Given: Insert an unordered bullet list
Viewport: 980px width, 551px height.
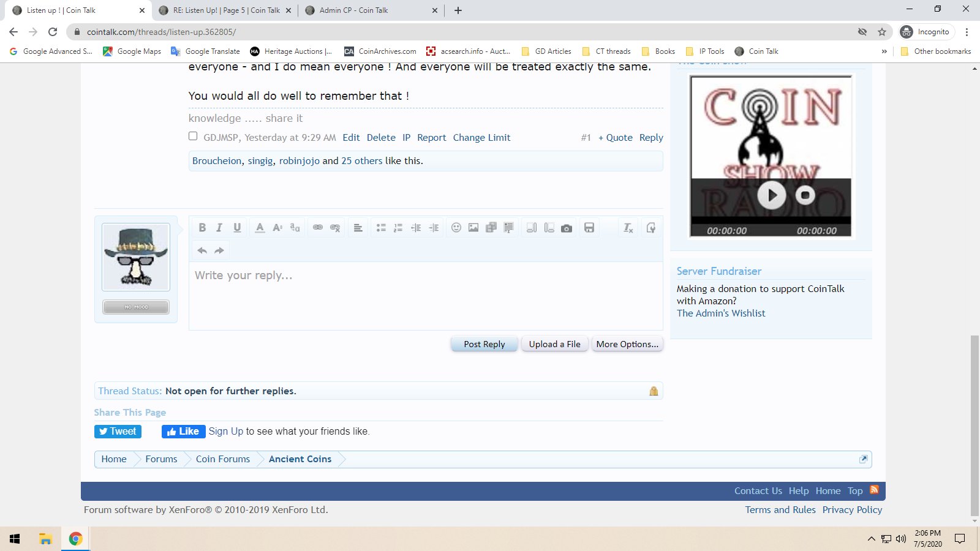Looking at the screenshot, I should (381, 228).
